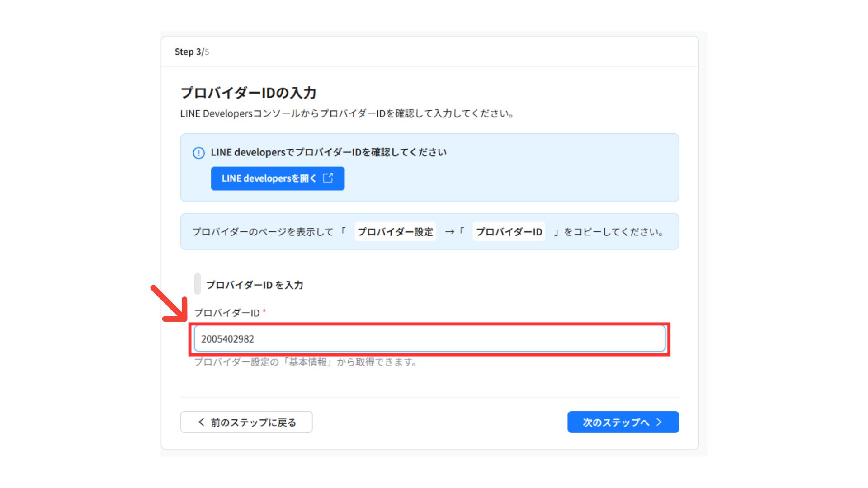The width and height of the screenshot is (868, 488).
Task: Click the Step 3/5 indicator text
Action: point(192,52)
